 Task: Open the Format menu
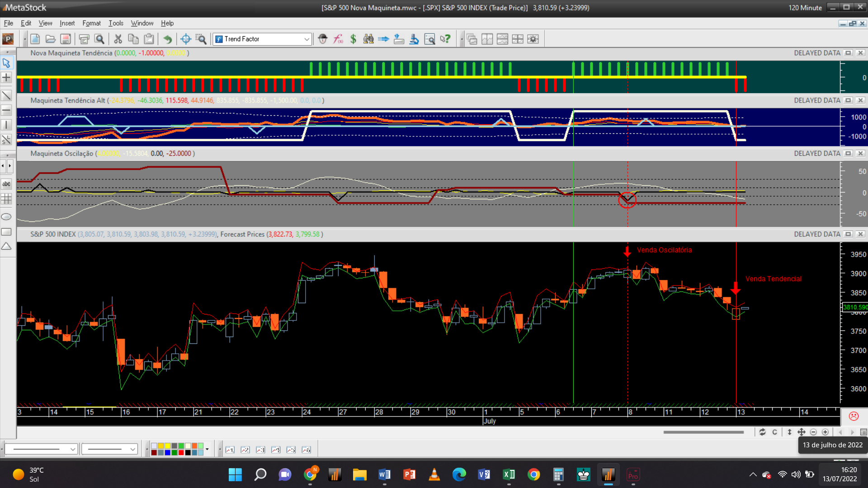[x=91, y=23]
